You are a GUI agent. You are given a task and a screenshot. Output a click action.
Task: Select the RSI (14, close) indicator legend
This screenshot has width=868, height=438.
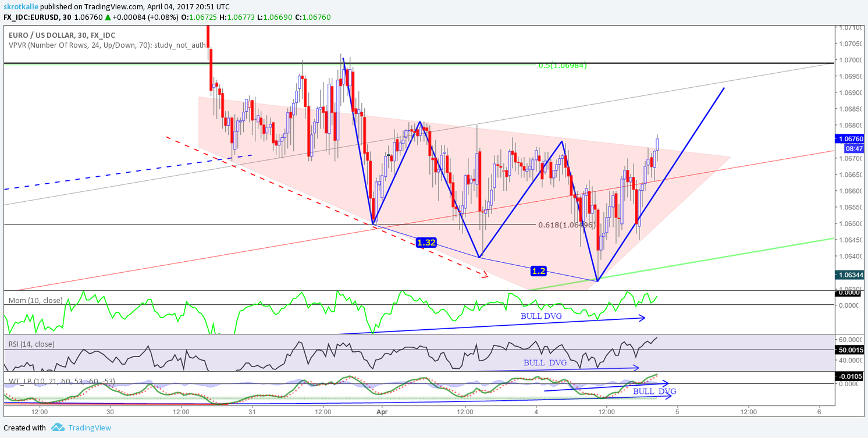(31, 344)
